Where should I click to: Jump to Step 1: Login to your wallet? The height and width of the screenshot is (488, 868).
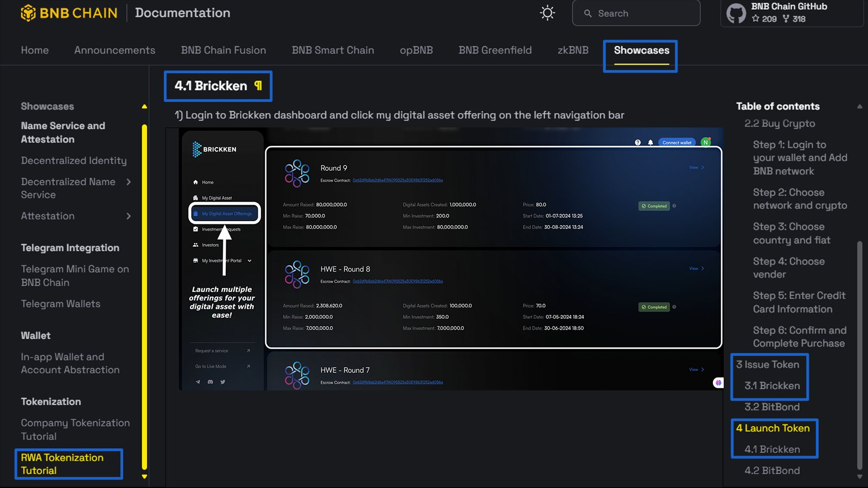[x=800, y=158]
